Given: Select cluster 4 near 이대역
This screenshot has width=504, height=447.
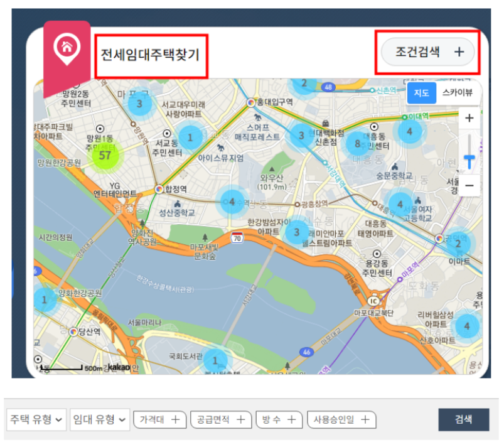Looking at the screenshot, I should pos(409,132).
